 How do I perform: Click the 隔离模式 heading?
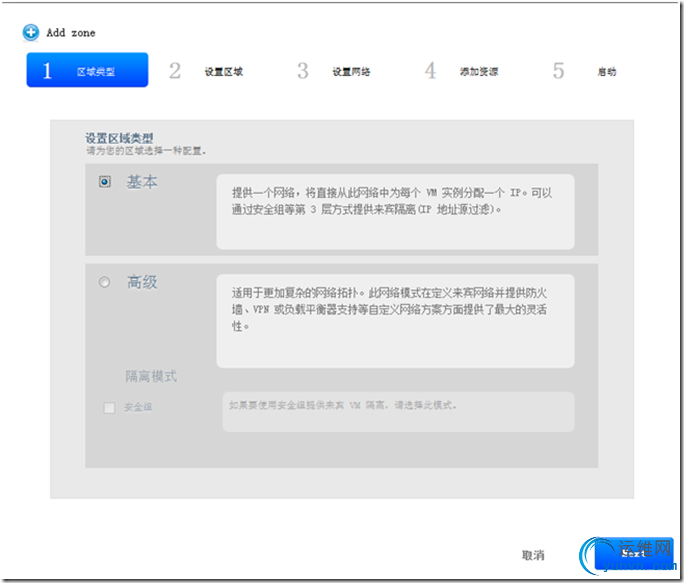click(x=151, y=376)
